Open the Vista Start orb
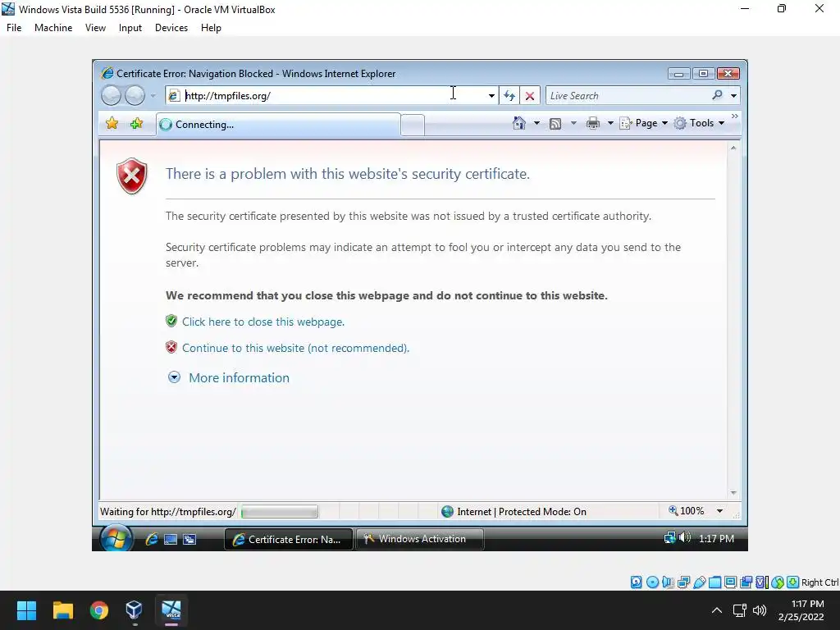 116,538
